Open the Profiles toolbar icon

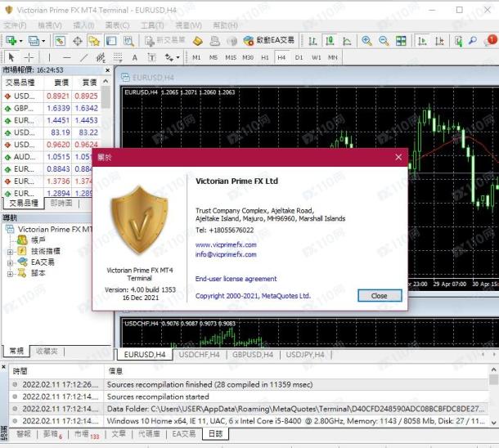click(x=34, y=41)
